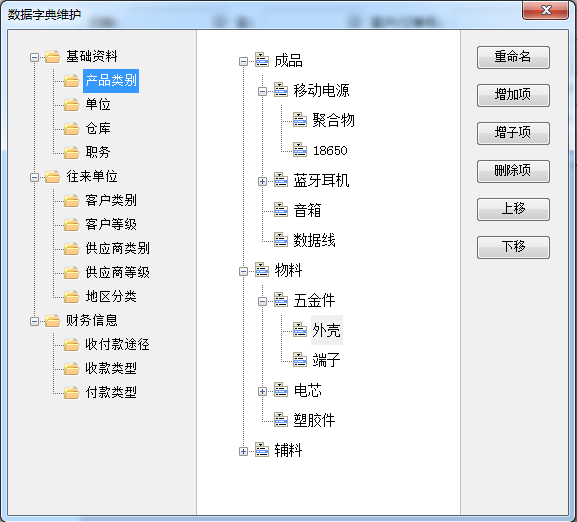Click the folder icon next to 单位
Image resolution: width=577 pixels, height=522 pixels.
coord(71,105)
